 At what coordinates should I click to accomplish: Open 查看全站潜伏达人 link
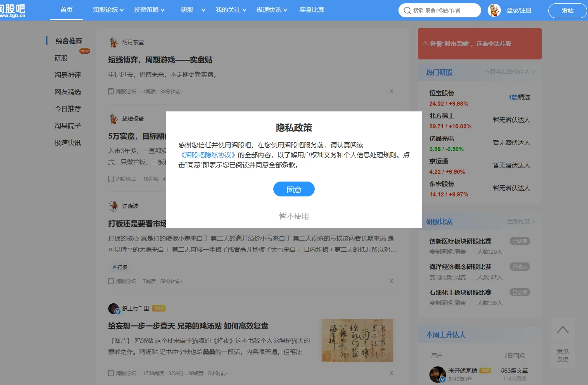[x=509, y=72]
